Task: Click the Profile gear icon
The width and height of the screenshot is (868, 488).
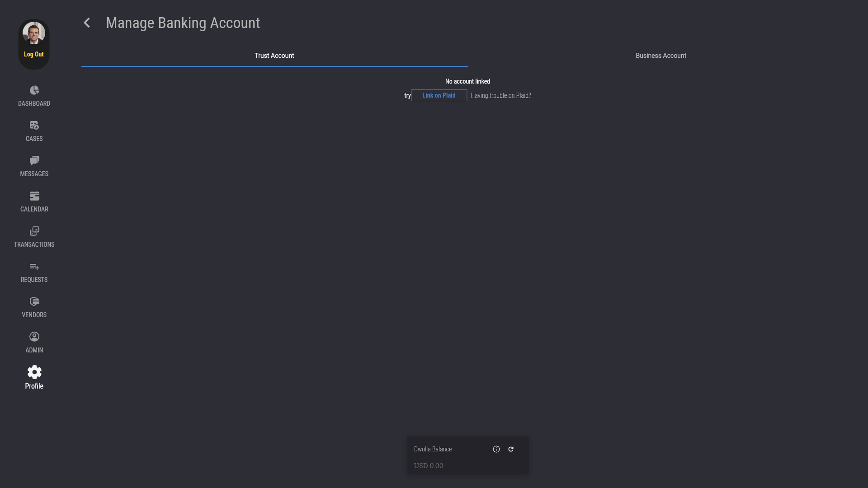Action: [34, 372]
